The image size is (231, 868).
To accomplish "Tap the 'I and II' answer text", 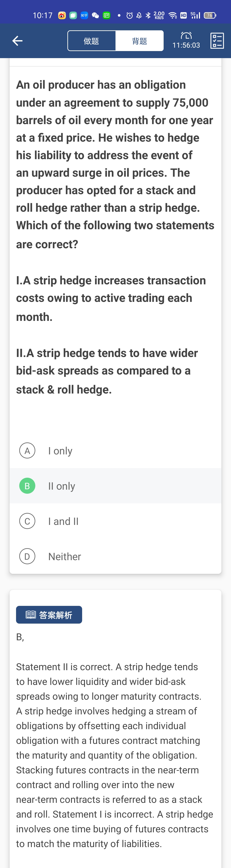I will [x=63, y=521].
